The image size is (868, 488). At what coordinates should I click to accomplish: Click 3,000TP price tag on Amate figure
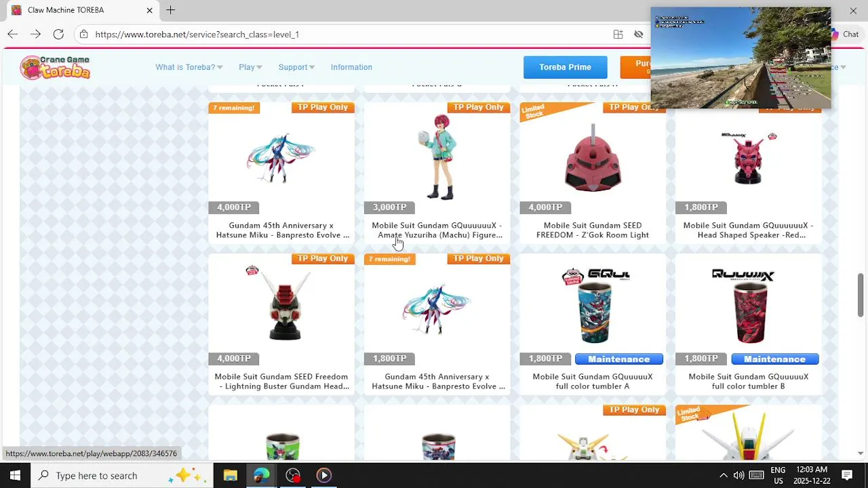click(390, 207)
